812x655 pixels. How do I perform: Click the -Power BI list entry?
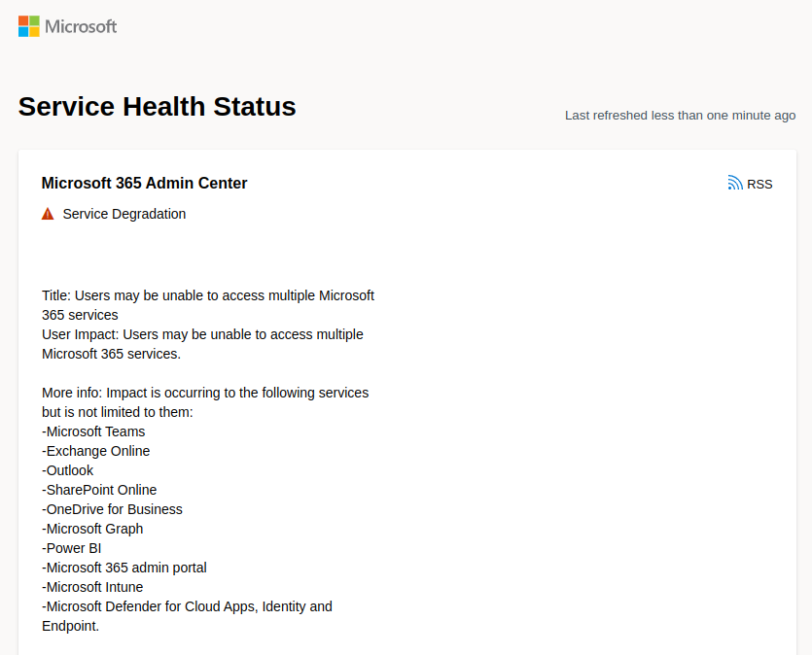(x=71, y=548)
